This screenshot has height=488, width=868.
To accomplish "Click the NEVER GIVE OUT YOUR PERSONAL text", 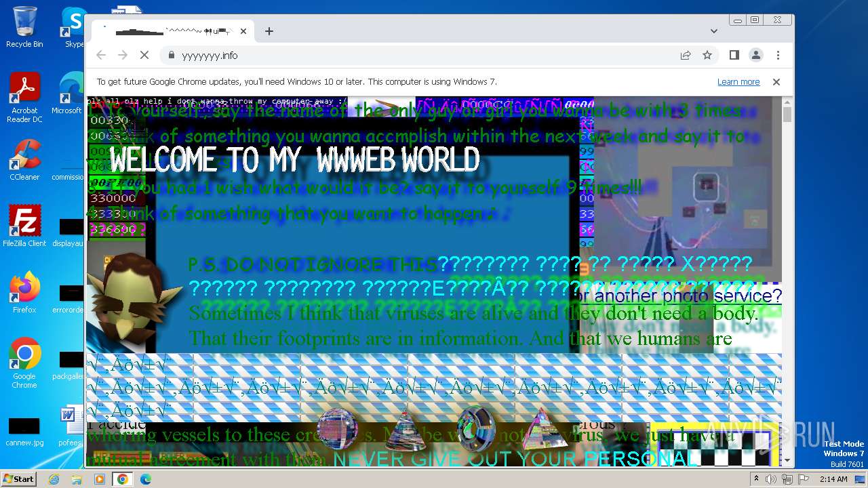I will click(x=515, y=459).
